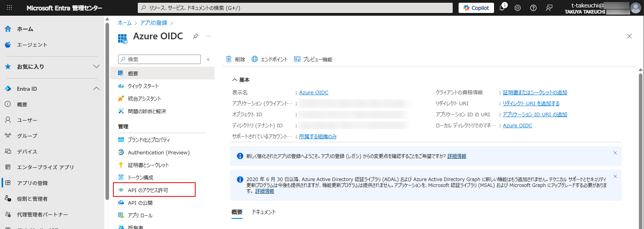The width and height of the screenshot is (644, 229).
Task: Click the global resource search box
Action: (295, 8)
